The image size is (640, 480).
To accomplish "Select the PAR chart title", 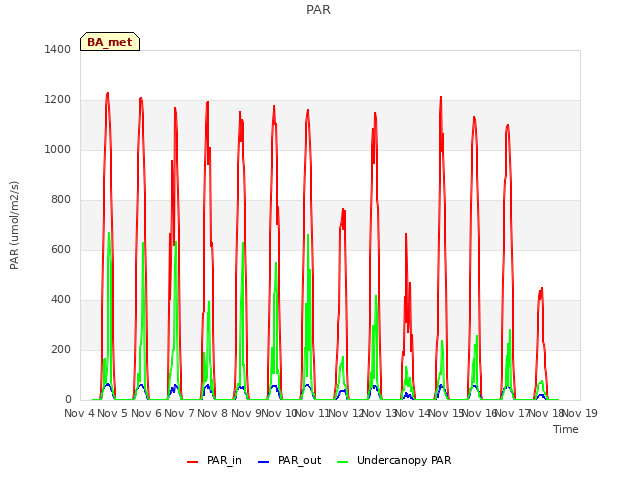I will click(318, 10).
